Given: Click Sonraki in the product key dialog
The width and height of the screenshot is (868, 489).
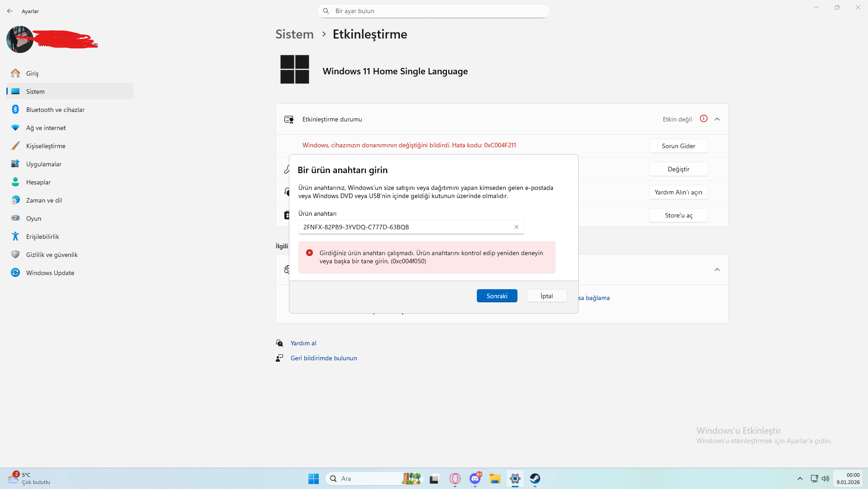Looking at the screenshot, I should [497, 296].
